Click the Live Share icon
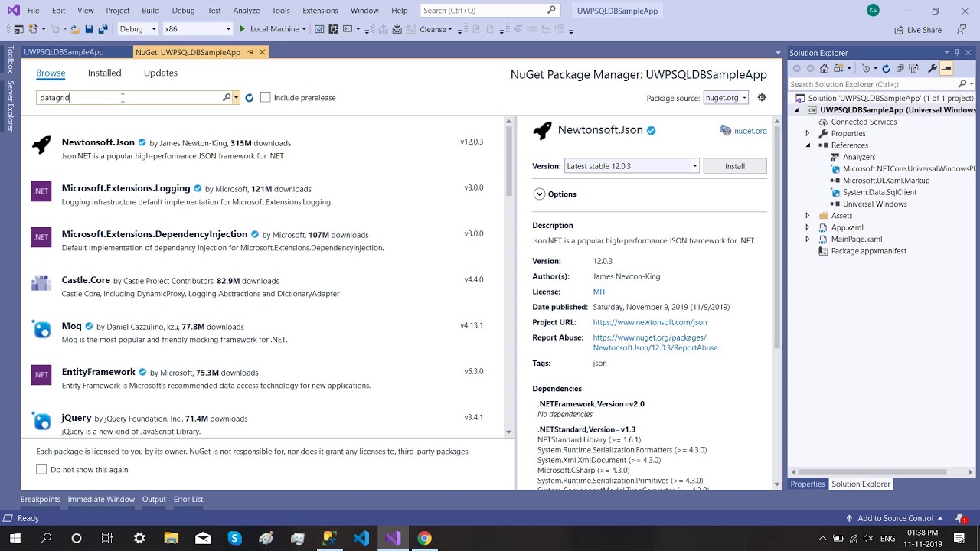 click(899, 30)
